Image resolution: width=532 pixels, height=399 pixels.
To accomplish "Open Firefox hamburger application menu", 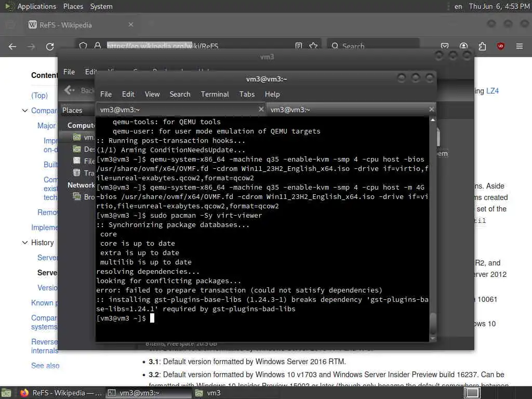I will tap(520, 46).
